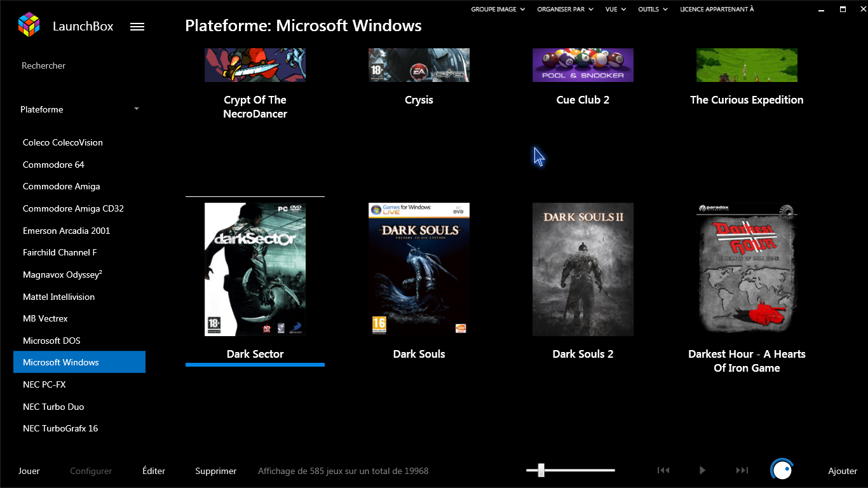This screenshot has height=488, width=868.
Task: Click the Cue Club 2 title
Action: coord(583,100)
